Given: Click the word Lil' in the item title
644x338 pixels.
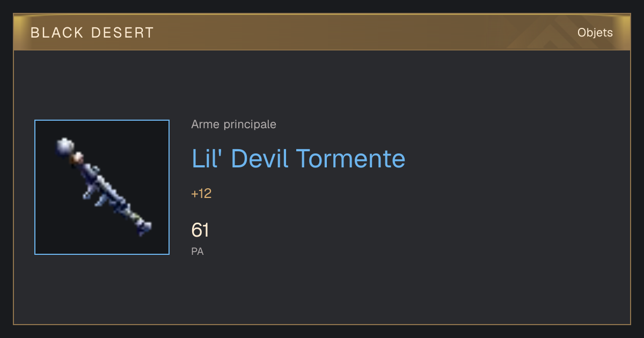Looking at the screenshot, I should tap(208, 158).
